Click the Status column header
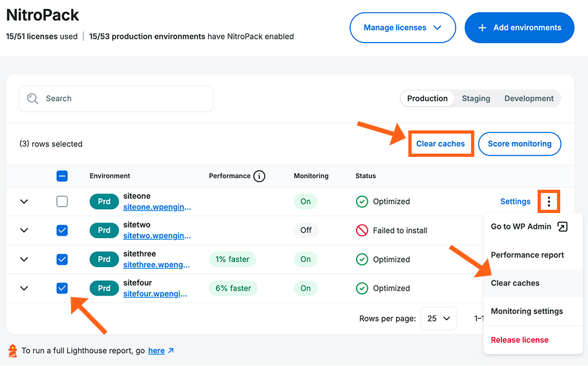The width and height of the screenshot is (588, 366). click(366, 176)
